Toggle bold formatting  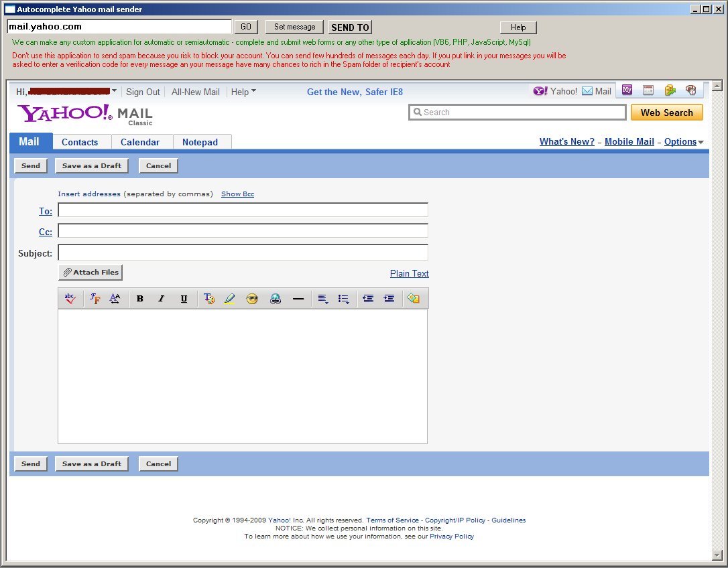[x=139, y=298]
